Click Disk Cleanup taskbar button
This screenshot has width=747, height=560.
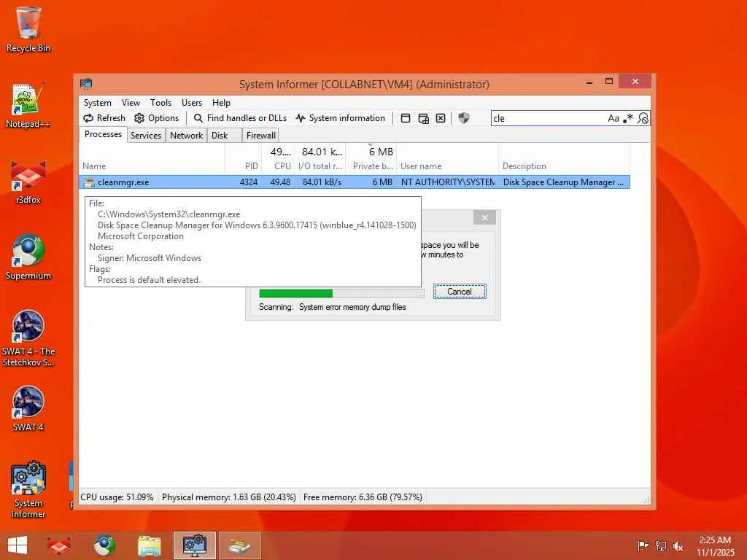240,545
